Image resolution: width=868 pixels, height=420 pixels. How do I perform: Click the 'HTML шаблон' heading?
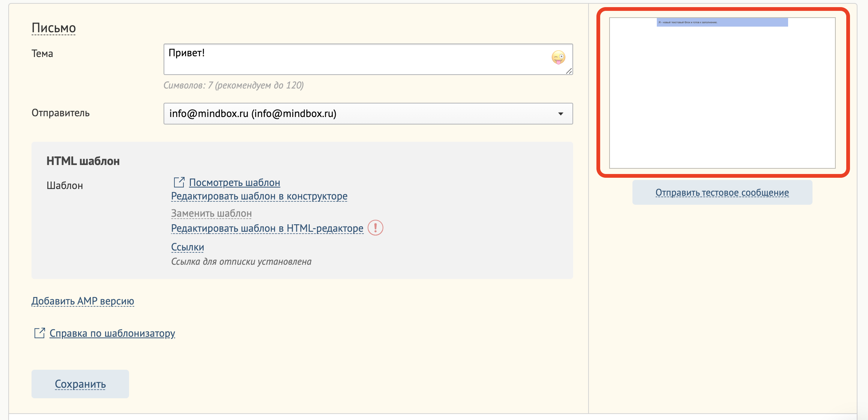pos(83,161)
